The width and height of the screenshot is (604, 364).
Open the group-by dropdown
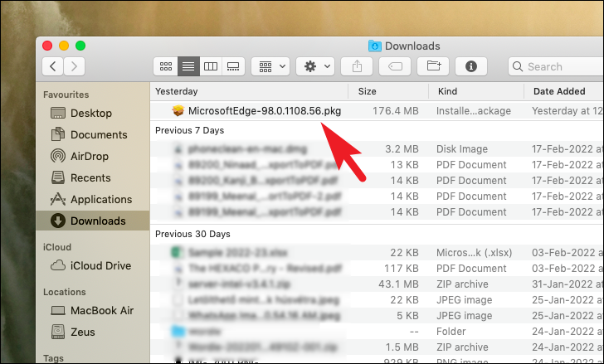pyautogui.click(x=270, y=66)
